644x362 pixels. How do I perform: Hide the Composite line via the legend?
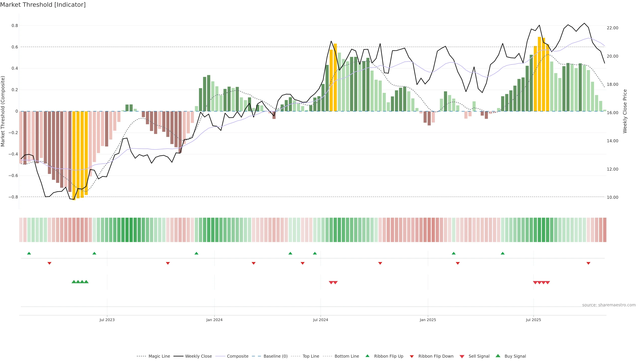point(237,356)
